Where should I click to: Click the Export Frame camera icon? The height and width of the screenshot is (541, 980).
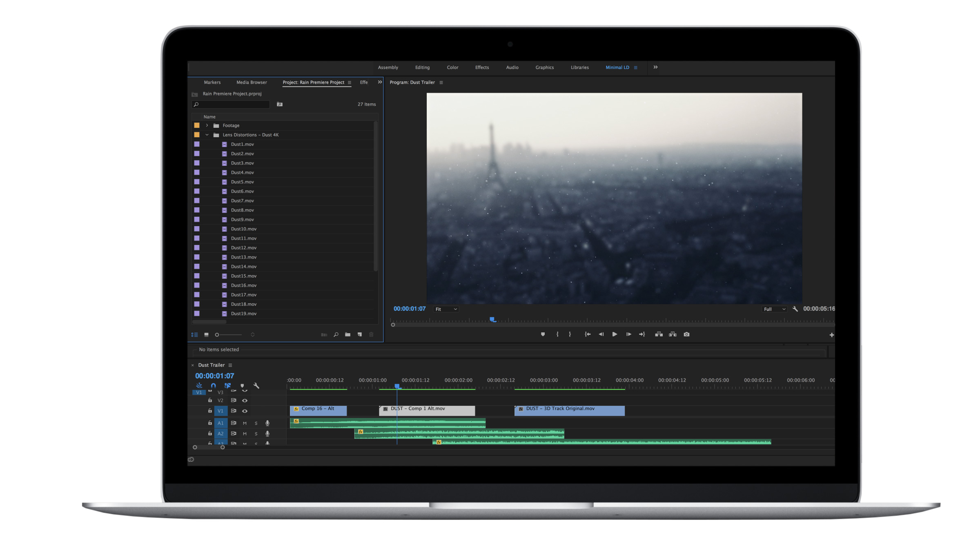(687, 334)
